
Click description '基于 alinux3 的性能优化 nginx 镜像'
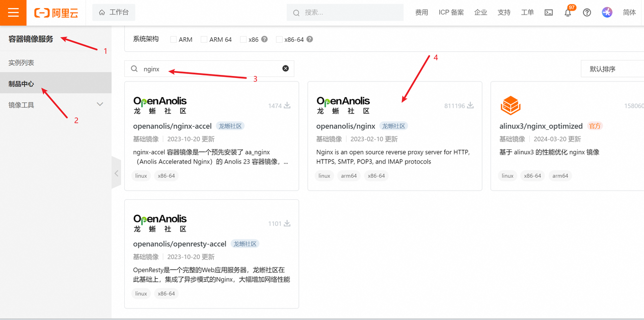click(549, 152)
